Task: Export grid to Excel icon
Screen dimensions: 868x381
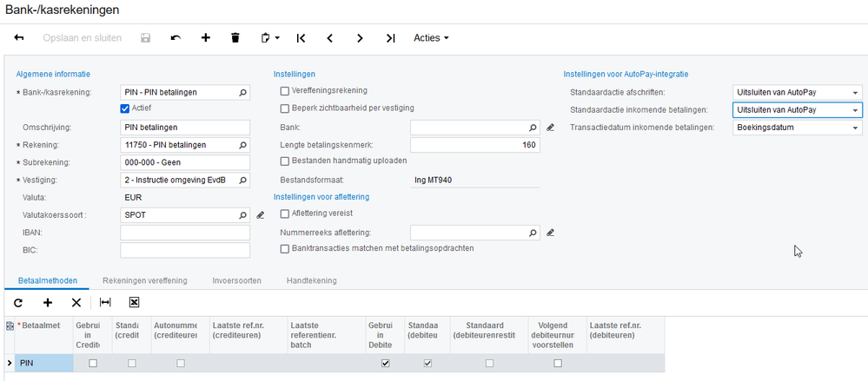Action: (x=135, y=302)
